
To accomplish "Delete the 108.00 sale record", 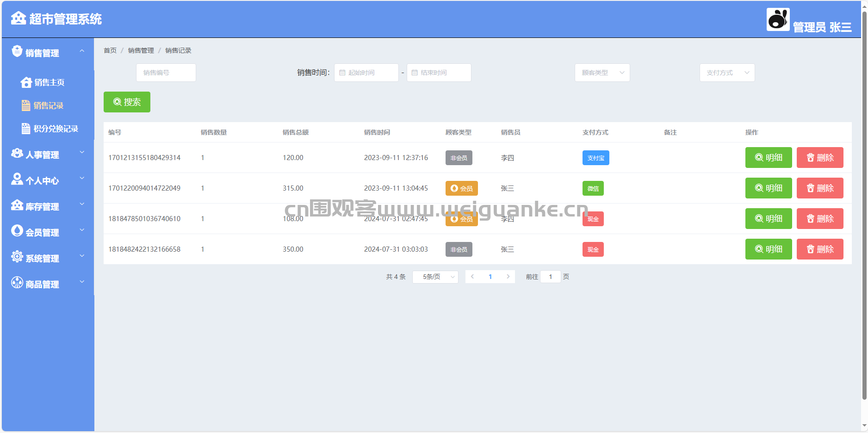I will [820, 218].
